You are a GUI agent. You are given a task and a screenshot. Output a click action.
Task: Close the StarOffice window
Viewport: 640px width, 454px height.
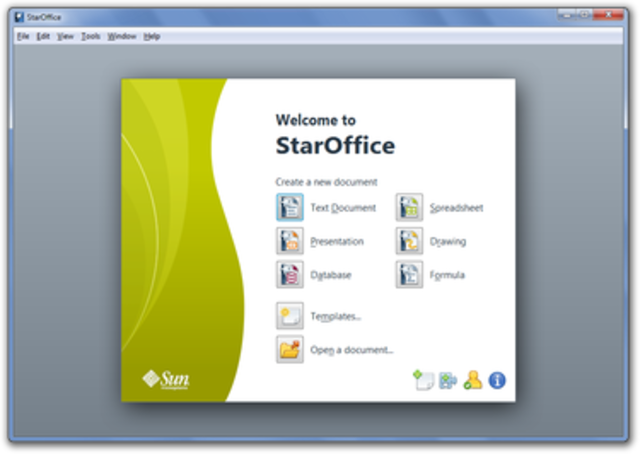(x=608, y=15)
